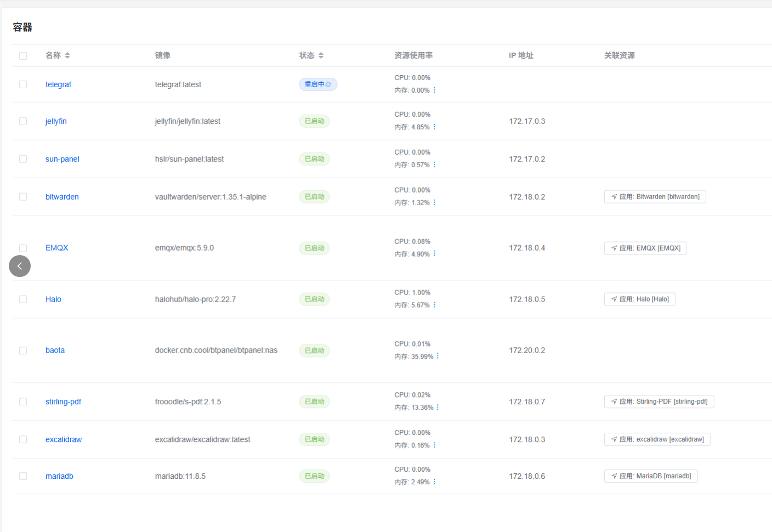Open the bitwarden container link

tap(62, 197)
